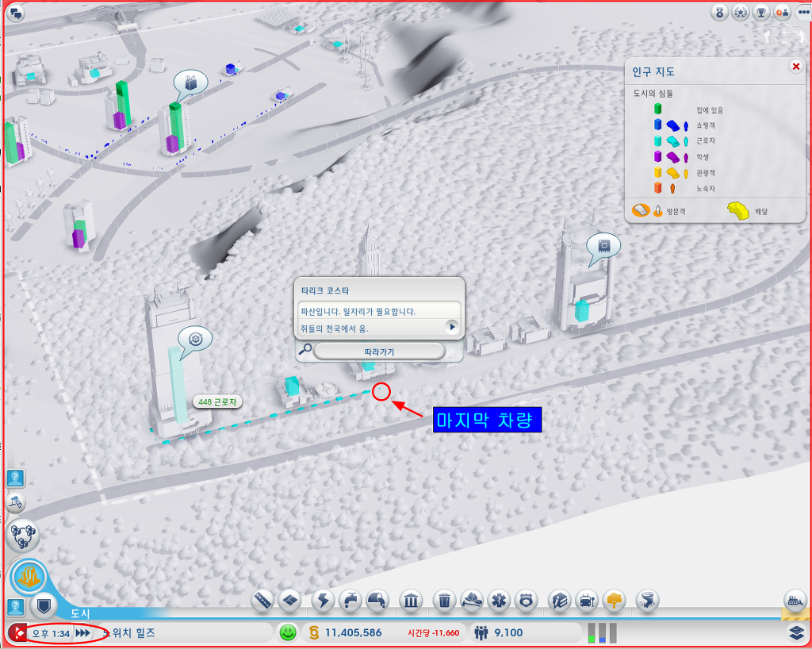Click the RCI demand bars
The width and height of the screenshot is (812, 649).
click(603, 632)
